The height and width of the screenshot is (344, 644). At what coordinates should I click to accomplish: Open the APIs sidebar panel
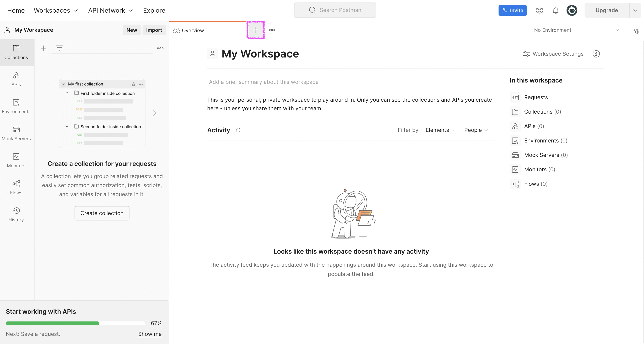[16, 79]
